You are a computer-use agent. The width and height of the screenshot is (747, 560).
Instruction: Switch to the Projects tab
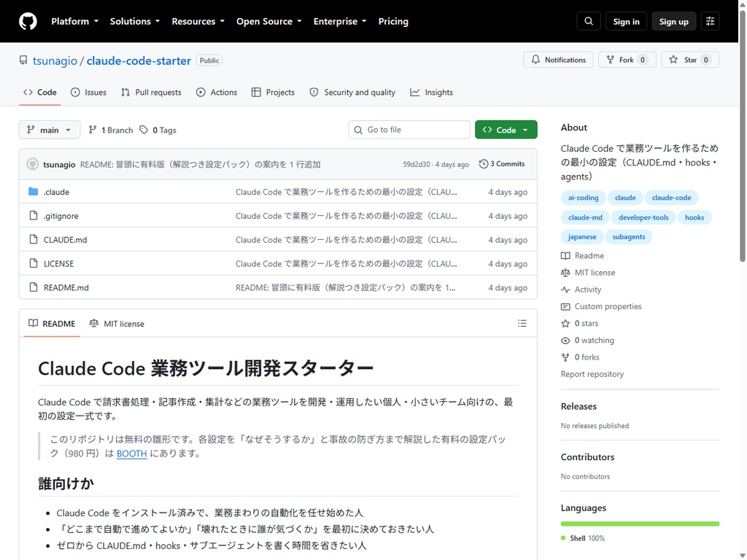(x=273, y=93)
